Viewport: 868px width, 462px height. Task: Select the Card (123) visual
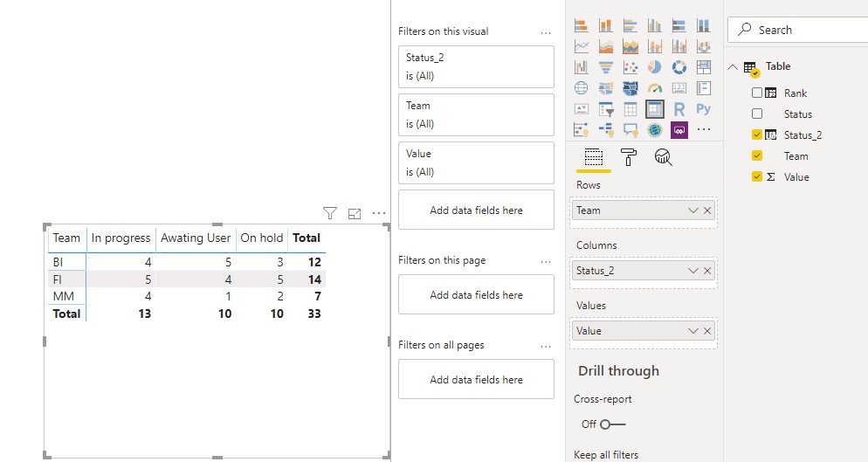click(x=679, y=88)
